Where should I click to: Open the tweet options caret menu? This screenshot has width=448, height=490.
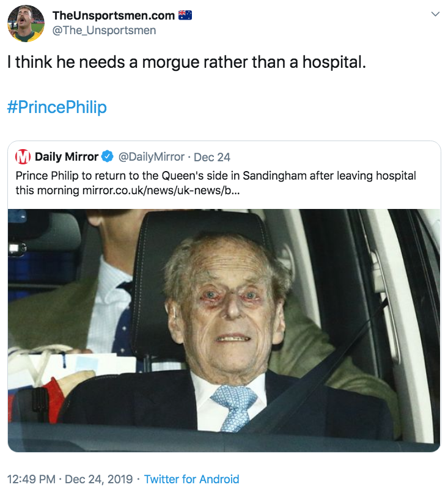(x=436, y=13)
